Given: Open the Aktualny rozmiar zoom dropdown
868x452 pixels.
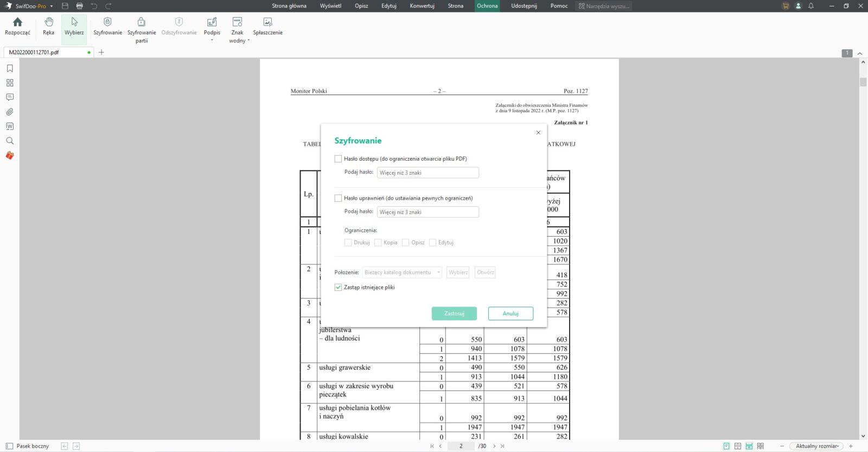Looking at the screenshot, I should click(817, 446).
